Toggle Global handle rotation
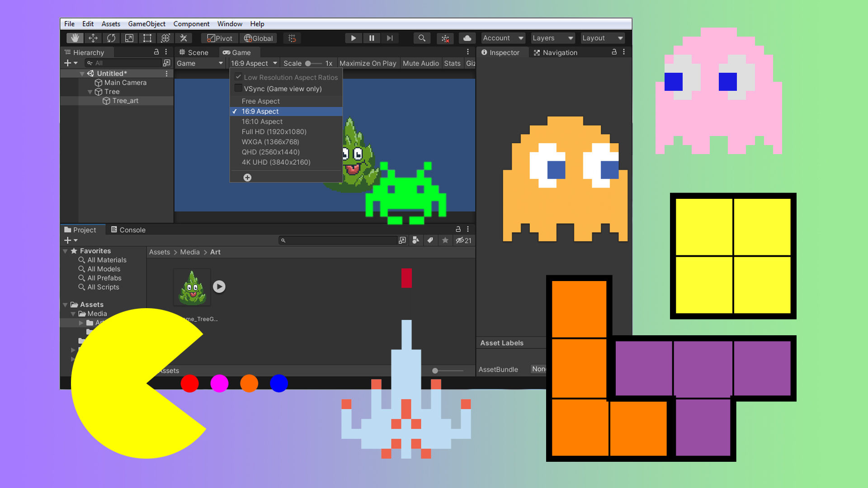Viewport: 868px width, 488px height. pyautogui.click(x=259, y=38)
